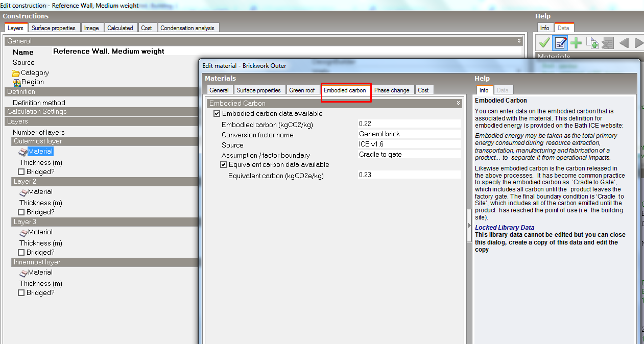Collapse the Help panel using the splitter arrow

pos(469,225)
